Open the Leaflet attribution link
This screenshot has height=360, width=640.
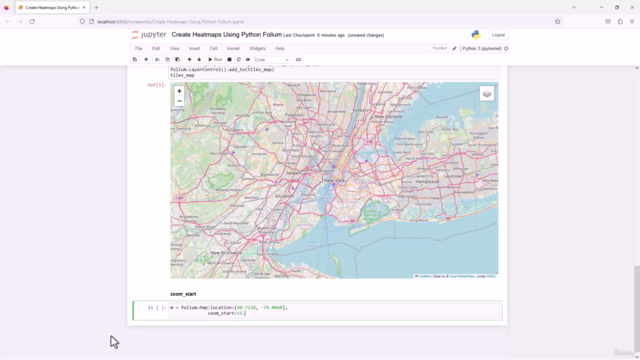[x=423, y=276]
